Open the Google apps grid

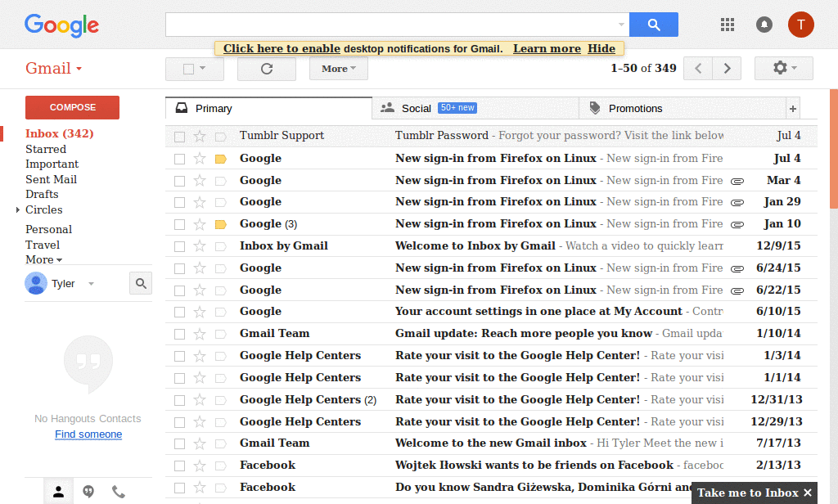coord(727,25)
